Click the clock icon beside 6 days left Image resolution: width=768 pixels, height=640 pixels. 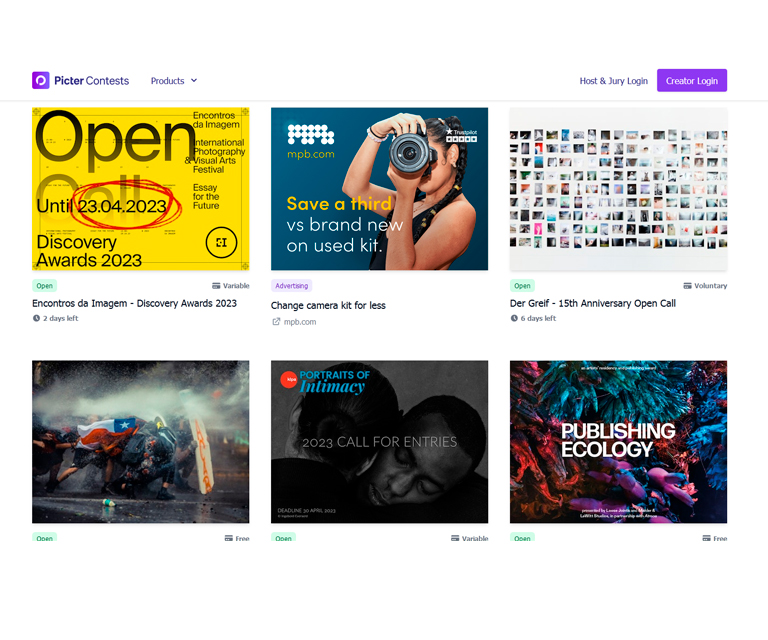[x=514, y=319]
